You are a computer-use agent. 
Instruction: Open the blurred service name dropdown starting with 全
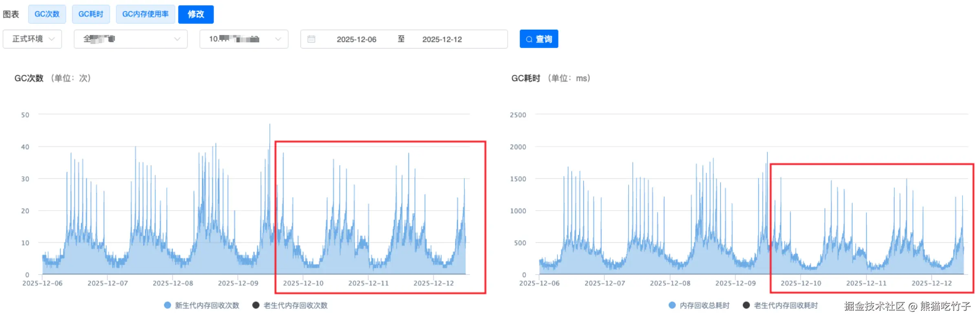(x=130, y=39)
